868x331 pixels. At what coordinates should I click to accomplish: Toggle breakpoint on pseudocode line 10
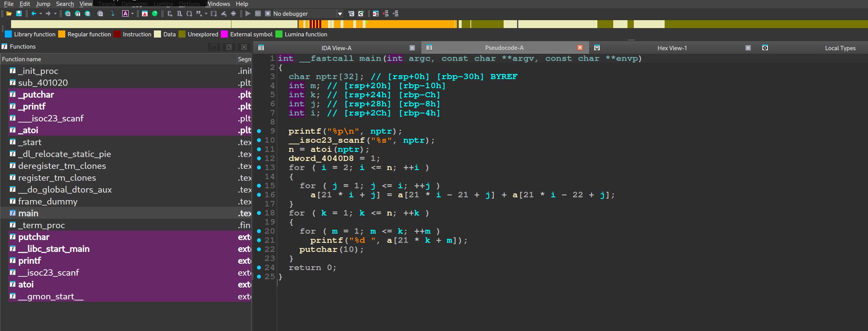pos(259,140)
